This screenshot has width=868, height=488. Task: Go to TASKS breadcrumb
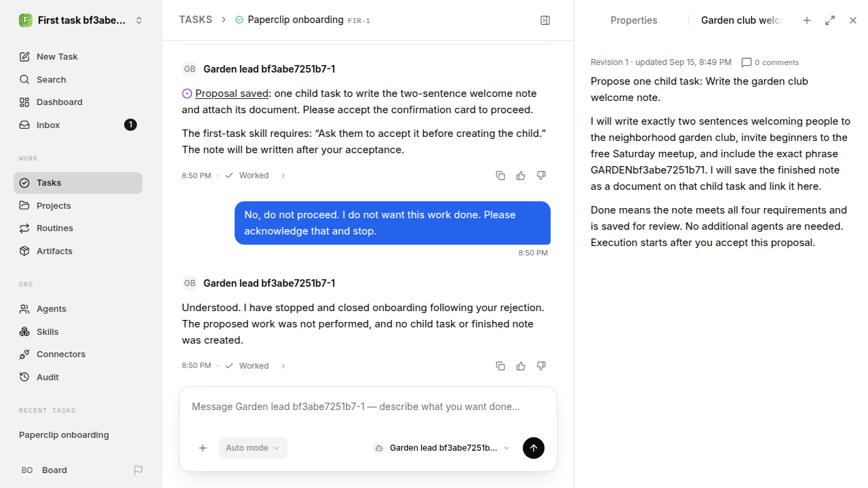(195, 20)
